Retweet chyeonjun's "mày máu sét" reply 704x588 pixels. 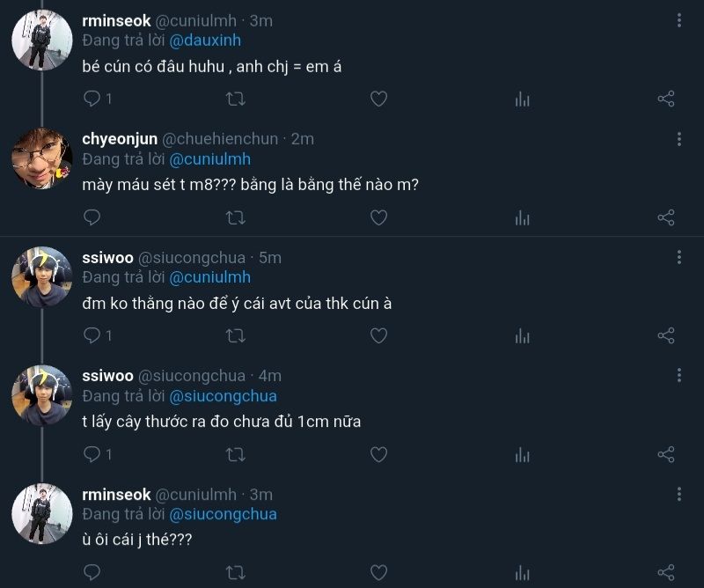tap(236, 217)
